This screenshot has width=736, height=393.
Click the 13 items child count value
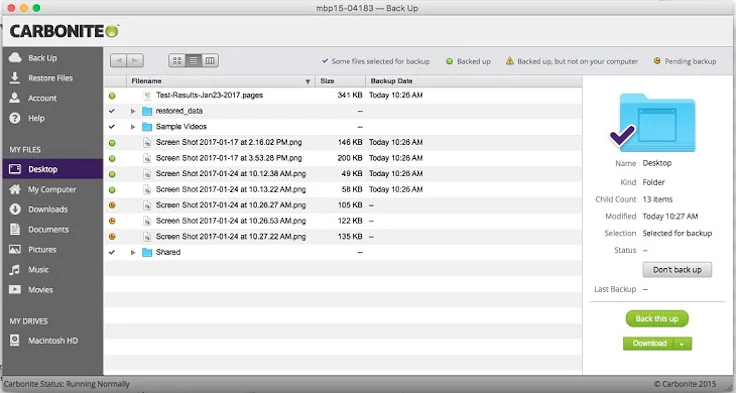click(657, 199)
